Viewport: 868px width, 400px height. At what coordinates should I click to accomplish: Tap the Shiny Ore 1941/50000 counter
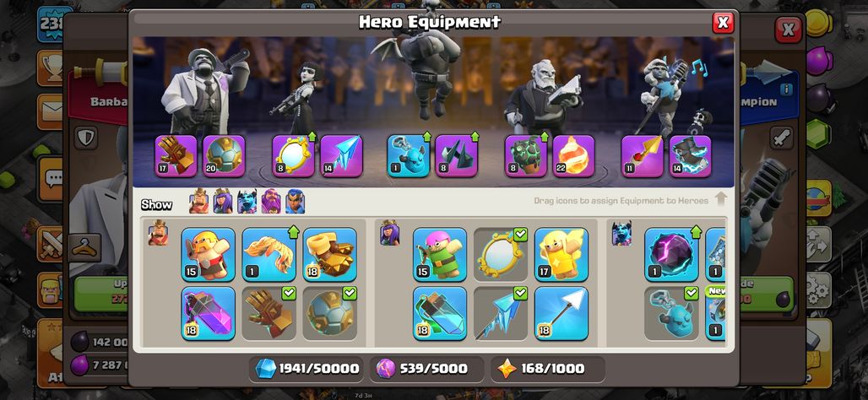[307, 369]
